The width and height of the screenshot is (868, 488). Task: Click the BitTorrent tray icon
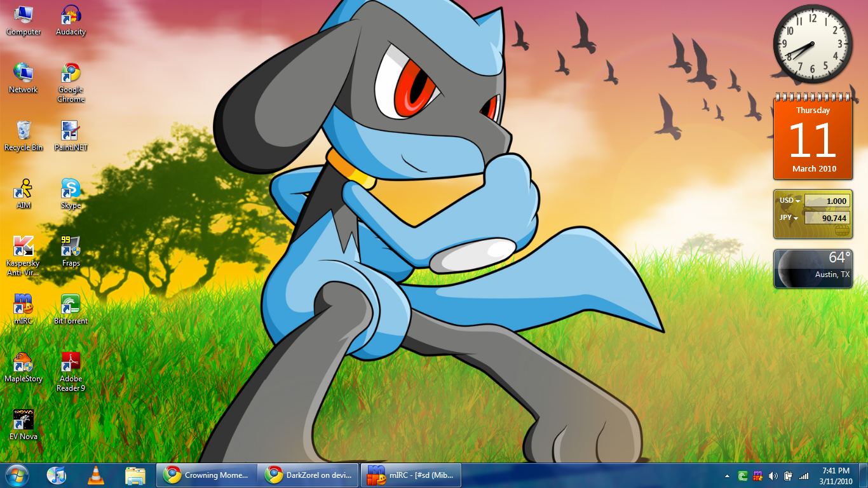(x=743, y=475)
